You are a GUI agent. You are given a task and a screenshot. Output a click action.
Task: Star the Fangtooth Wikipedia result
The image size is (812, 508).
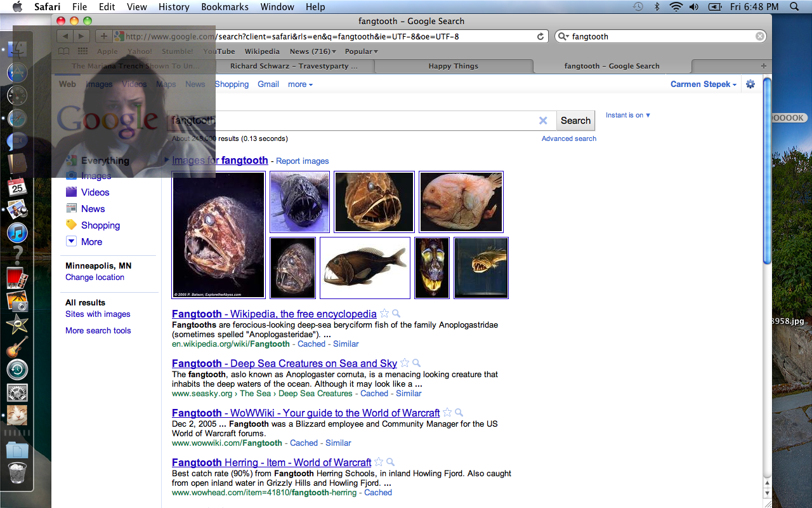(x=384, y=314)
